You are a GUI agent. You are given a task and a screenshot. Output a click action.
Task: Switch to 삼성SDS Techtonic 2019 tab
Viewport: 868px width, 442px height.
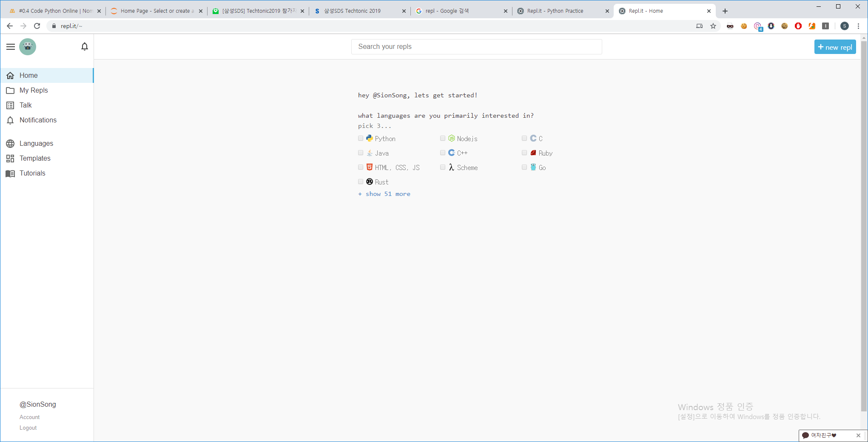(x=360, y=11)
